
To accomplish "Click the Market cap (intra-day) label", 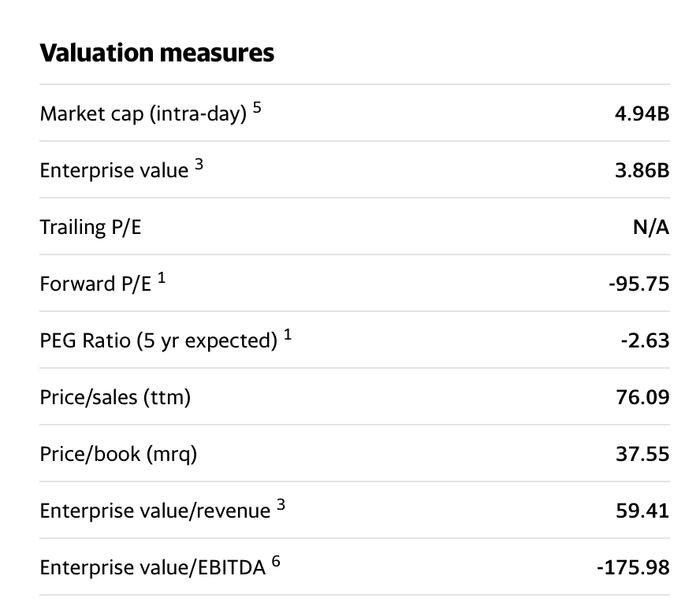I will pos(142,114).
